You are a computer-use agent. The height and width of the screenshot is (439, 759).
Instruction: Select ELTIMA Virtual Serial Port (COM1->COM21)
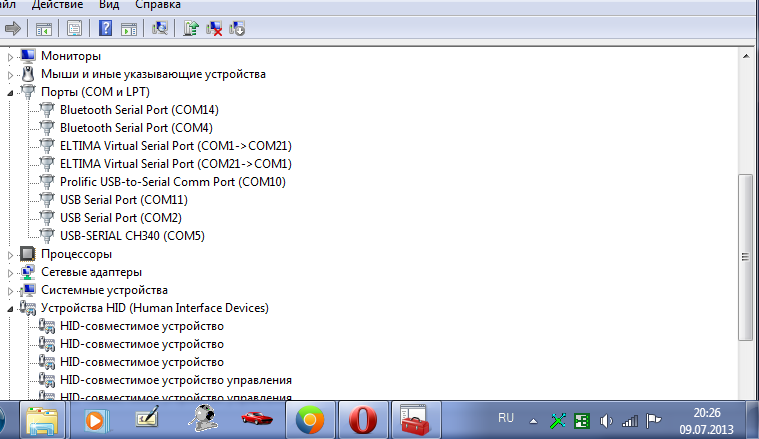click(x=176, y=146)
